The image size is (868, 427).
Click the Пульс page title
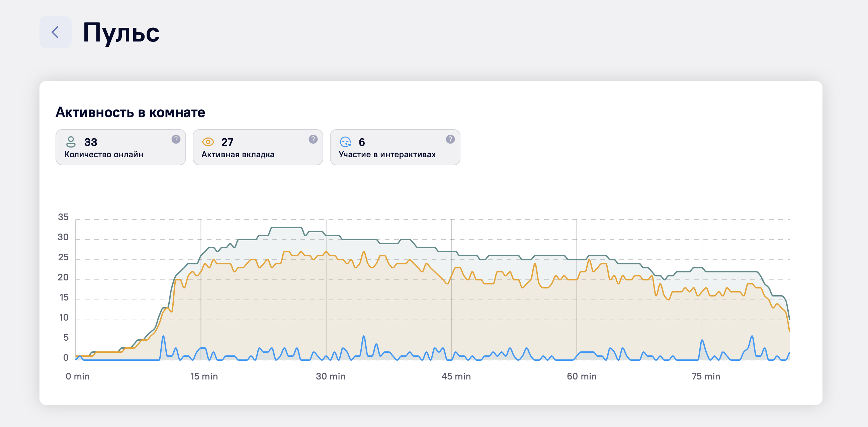coord(121,33)
